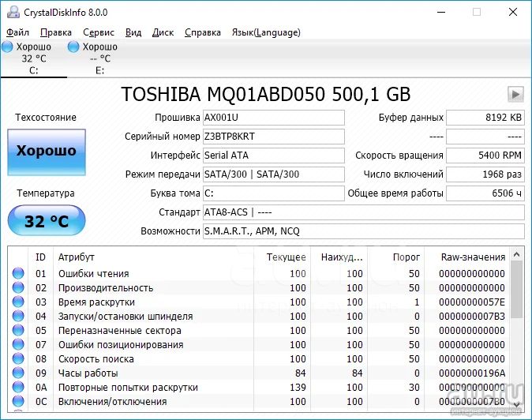This screenshot has width=532, height=420.
Task: Click the blue status orb for disk E:
Action: 73,47
